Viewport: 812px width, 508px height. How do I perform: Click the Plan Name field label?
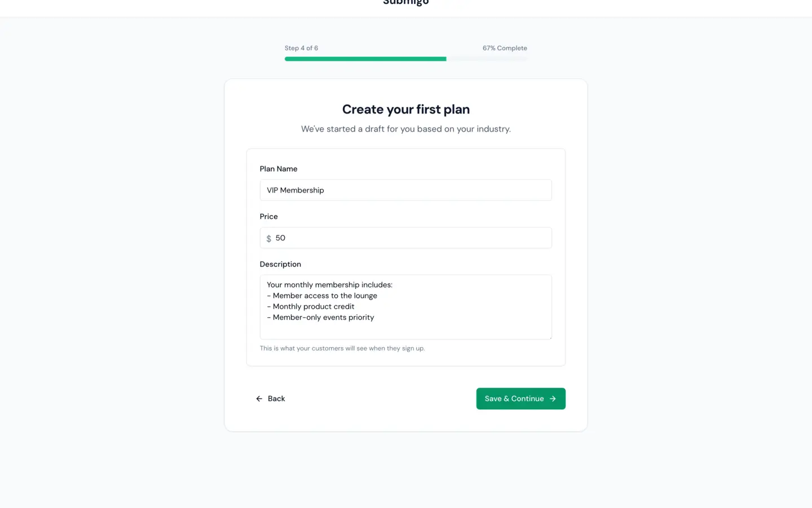coord(278,169)
